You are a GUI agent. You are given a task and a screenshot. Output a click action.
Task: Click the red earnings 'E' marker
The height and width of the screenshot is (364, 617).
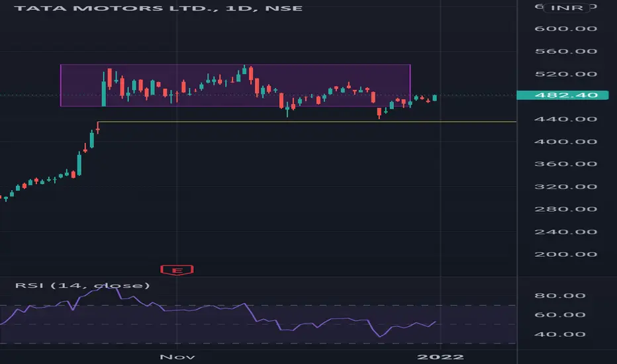click(177, 270)
